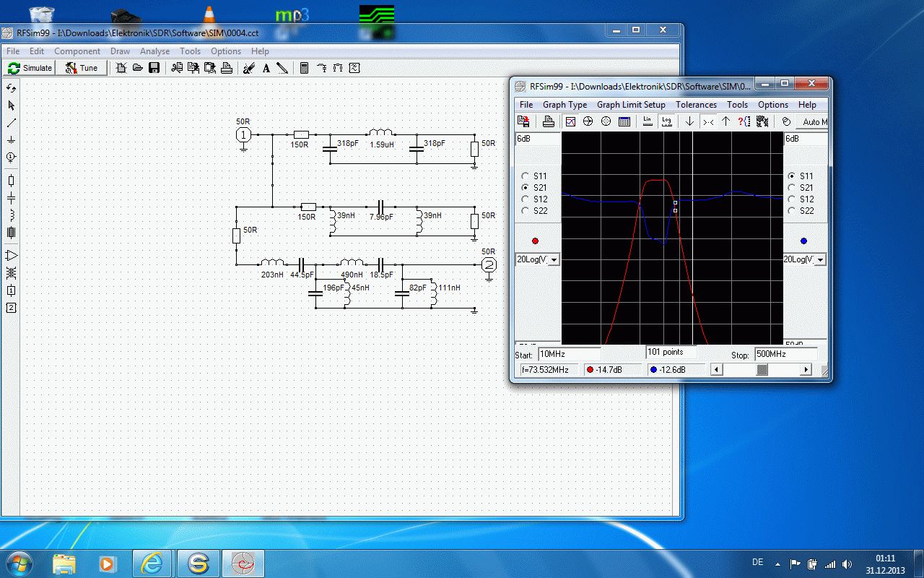Screen dimensions: 924x578
Task: Open a circuit file via the folder icon
Action: point(137,68)
